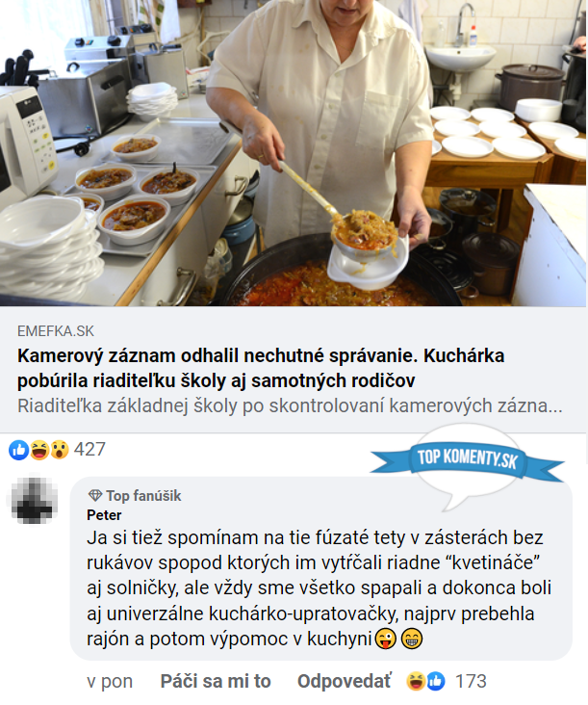The image size is (588, 705).
Task: Click the Top fanúšik badge label
Action: click(x=143, y=495)
